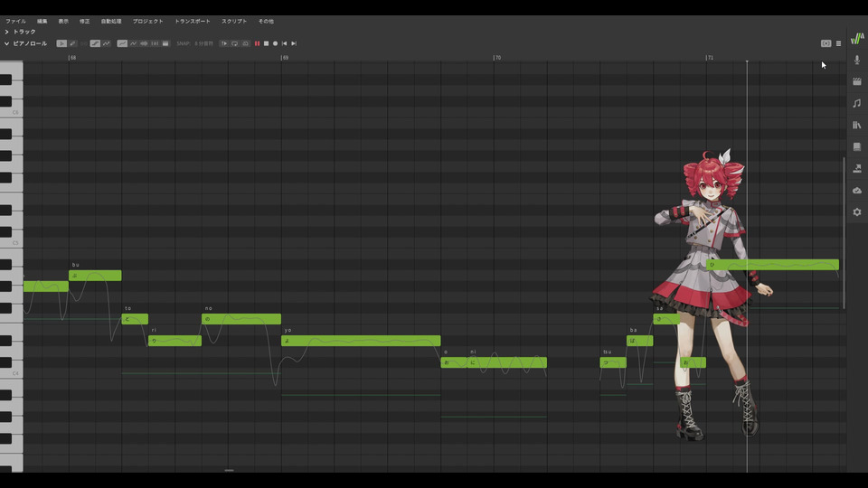Start recording with the record button
This screenshot has height=488, width=868.
tap(275, 43)
